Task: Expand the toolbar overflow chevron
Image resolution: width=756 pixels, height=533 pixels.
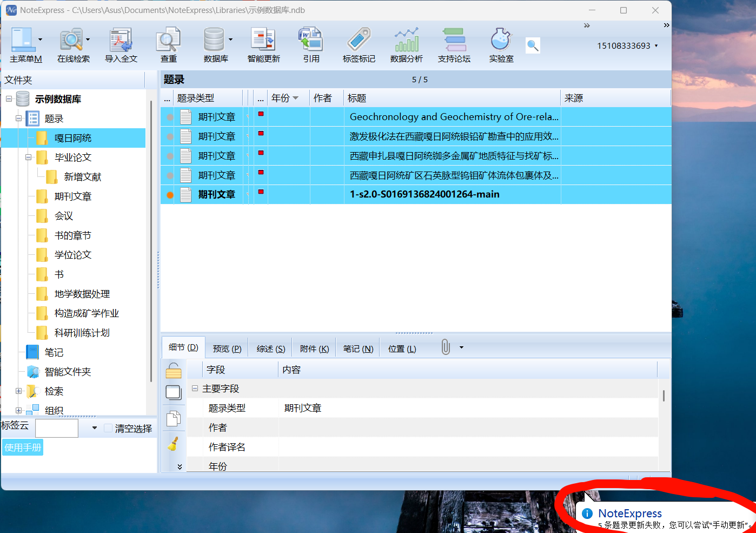Action: pyautogui.click(x=587, y=25)
